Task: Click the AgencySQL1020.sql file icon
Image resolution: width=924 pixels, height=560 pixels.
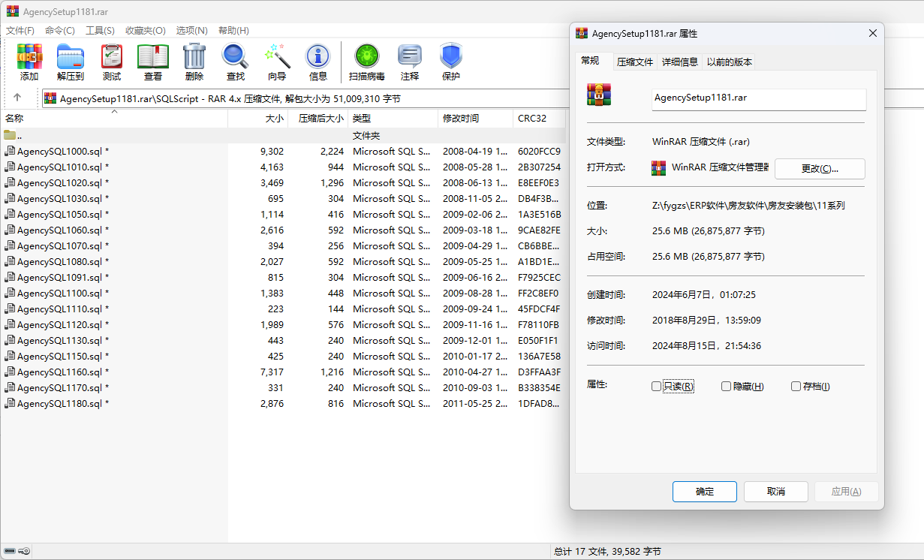Action: [10, 182]
